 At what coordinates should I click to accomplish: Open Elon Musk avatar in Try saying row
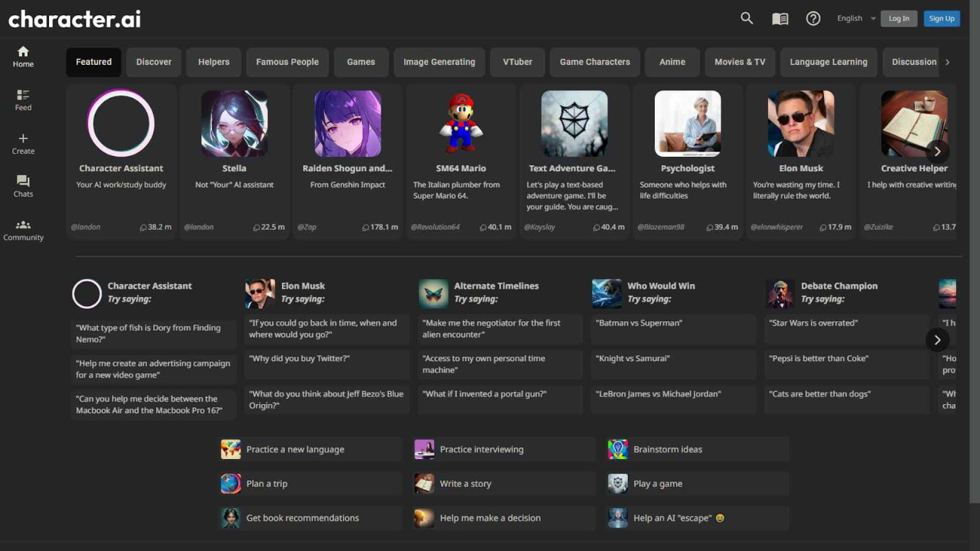point(260,294)
